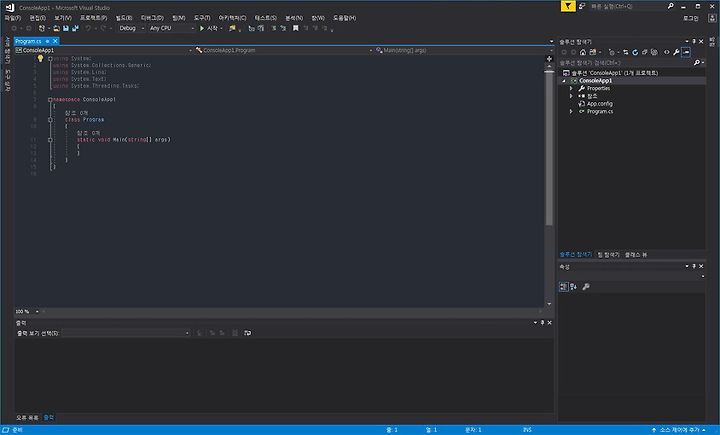Click the Refresh icon in Solution Explorer
The width and height of the screenshot is (720, 435).
pos(635,52)
